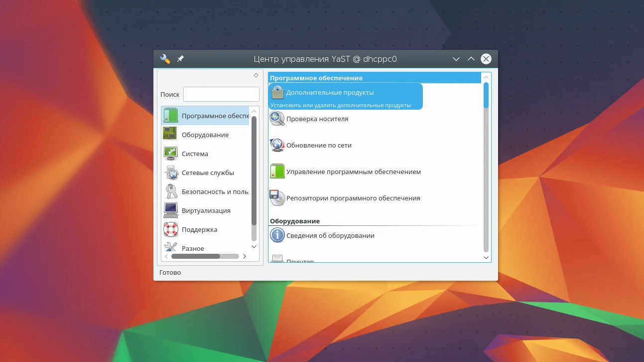Click the category list's scroll-left arrow
Viewport: 644px width, 362px height.
tap(166, 256)
